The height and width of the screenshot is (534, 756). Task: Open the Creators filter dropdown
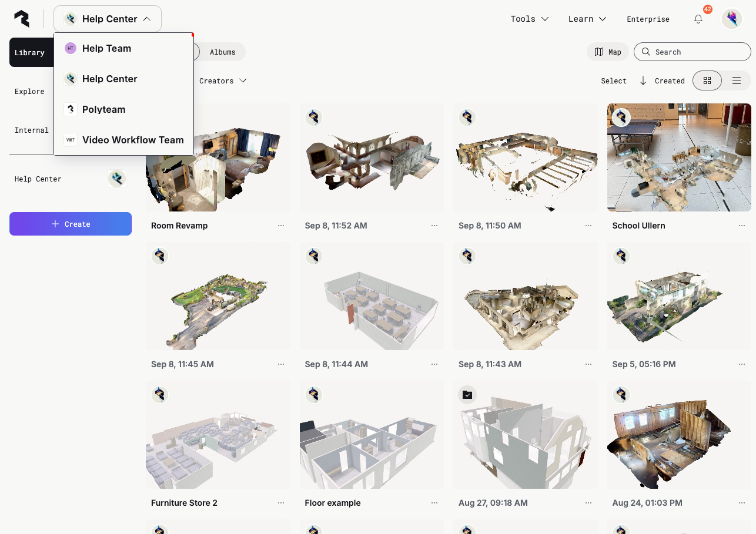coord(223,81)
